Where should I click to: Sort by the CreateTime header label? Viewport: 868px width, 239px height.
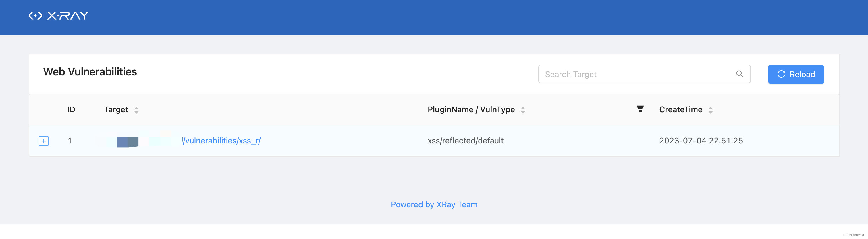[681, 109]
